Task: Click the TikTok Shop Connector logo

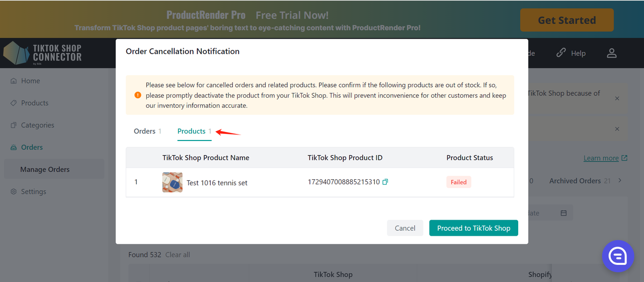Action: [43, 53]
